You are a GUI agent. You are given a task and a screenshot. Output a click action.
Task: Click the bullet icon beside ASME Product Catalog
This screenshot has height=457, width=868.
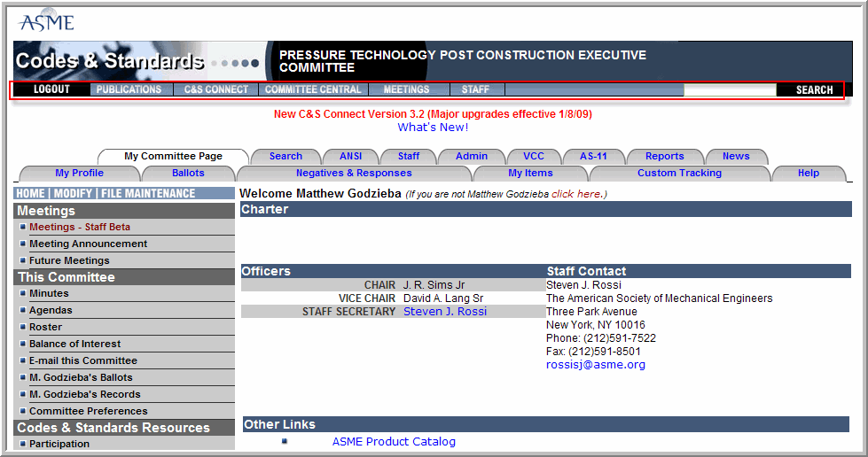285,441
